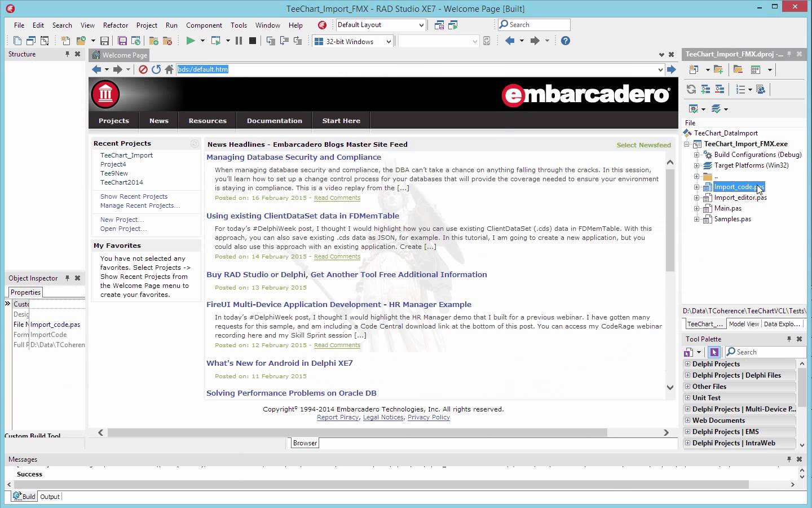Open the Documentation tab on Welcome Page
Screen dimensions: 812x508
click(x=275, y=121)
